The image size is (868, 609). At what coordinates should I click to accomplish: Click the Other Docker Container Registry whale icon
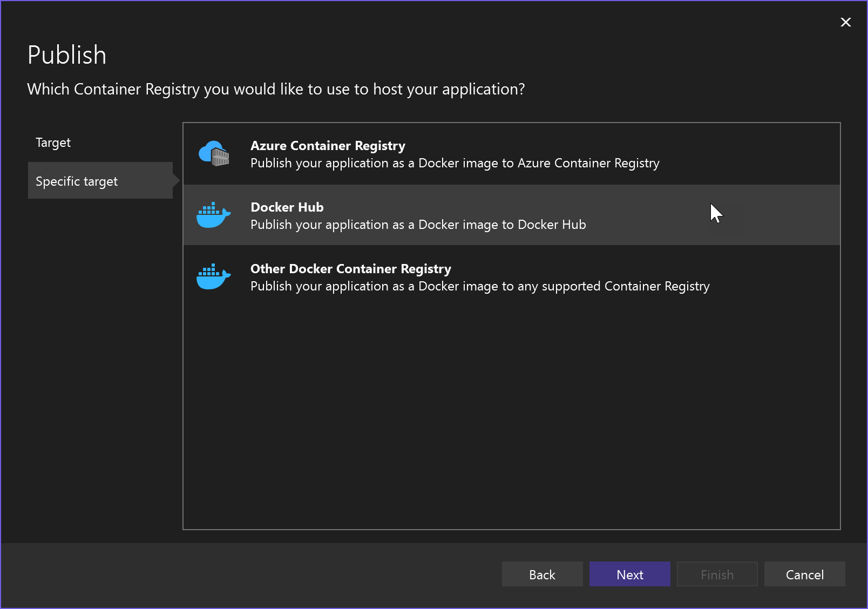(x=214, y=276)
